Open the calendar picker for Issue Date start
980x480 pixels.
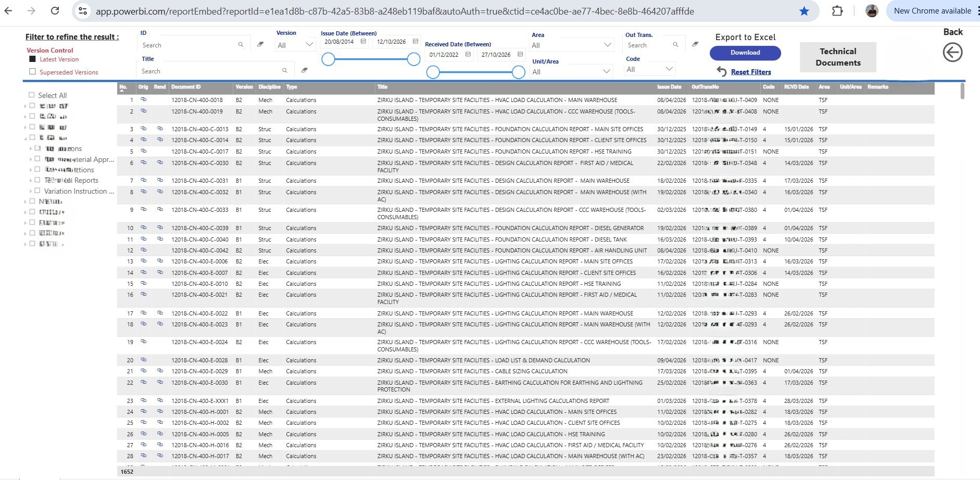[362, 42]
